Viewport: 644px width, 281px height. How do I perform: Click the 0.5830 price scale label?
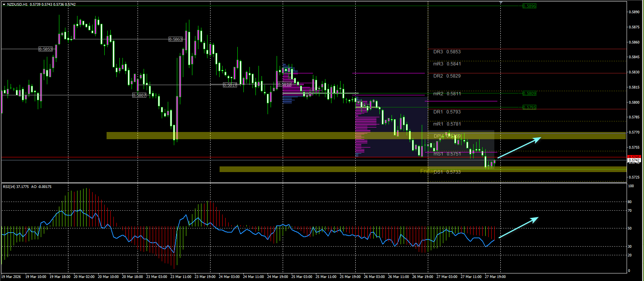[634, 72]
